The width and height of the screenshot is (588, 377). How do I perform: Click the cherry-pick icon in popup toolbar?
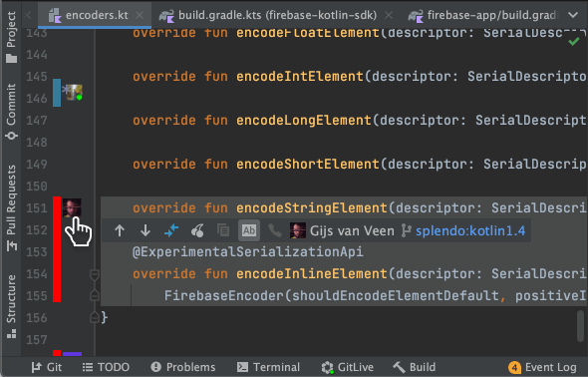(x=197, y=230)
